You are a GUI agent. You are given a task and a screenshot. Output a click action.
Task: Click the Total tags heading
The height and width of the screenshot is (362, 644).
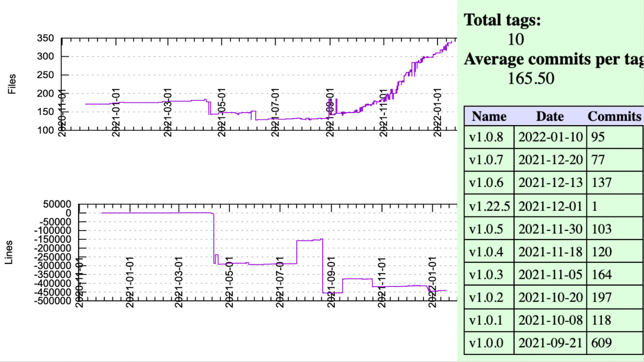(502, 20)
